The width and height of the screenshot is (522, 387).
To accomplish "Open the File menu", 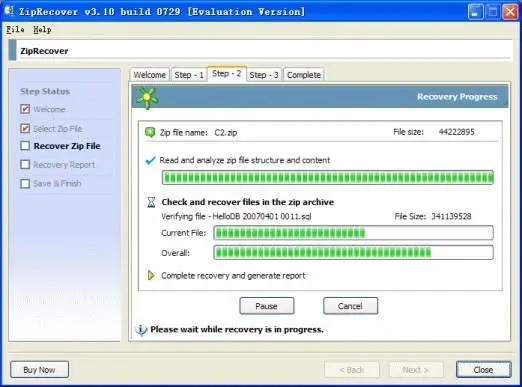I will [15, 30].
